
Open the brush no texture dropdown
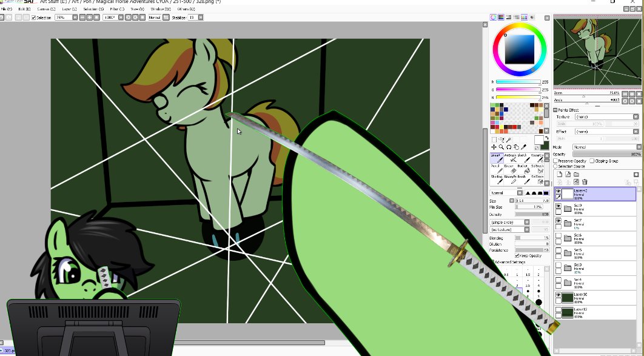pyautogui.click(x=526, y=229)
